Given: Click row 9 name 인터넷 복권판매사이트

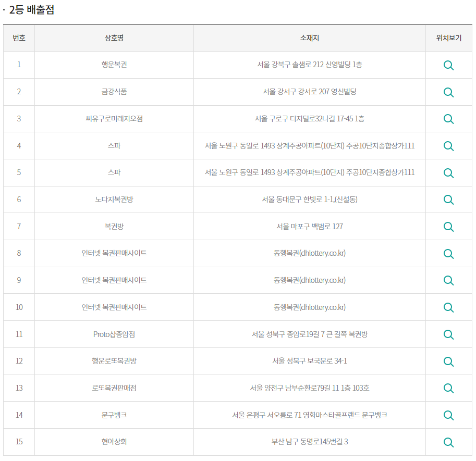Looking at the screenshot, I should pyautogui.click(x=114, y=280).
